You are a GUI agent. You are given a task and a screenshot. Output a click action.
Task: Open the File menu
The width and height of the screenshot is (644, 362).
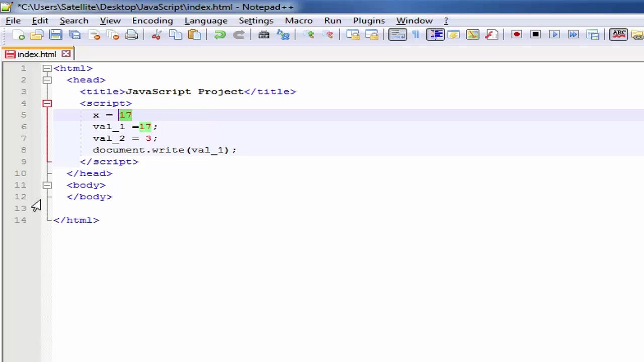coord(13,21)
